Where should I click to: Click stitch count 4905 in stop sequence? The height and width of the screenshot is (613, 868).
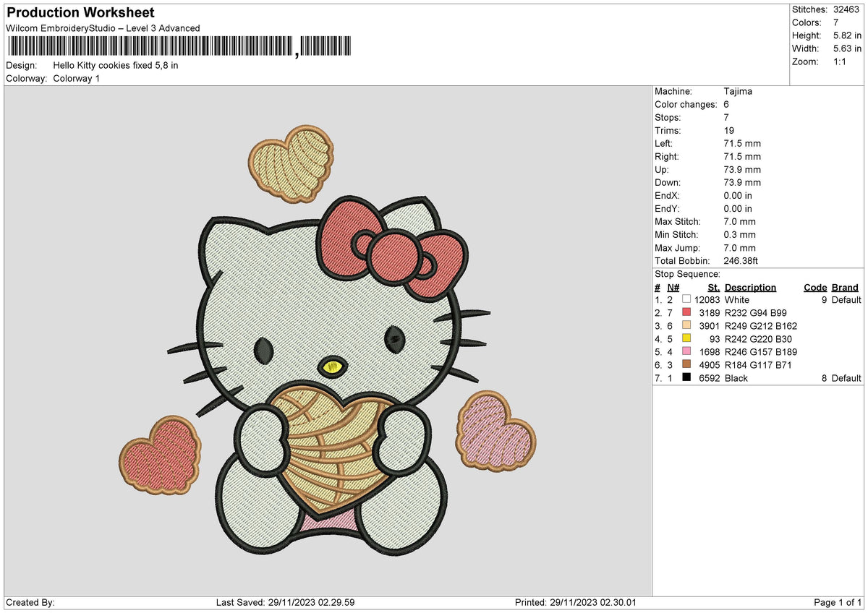tap(710, 364)
